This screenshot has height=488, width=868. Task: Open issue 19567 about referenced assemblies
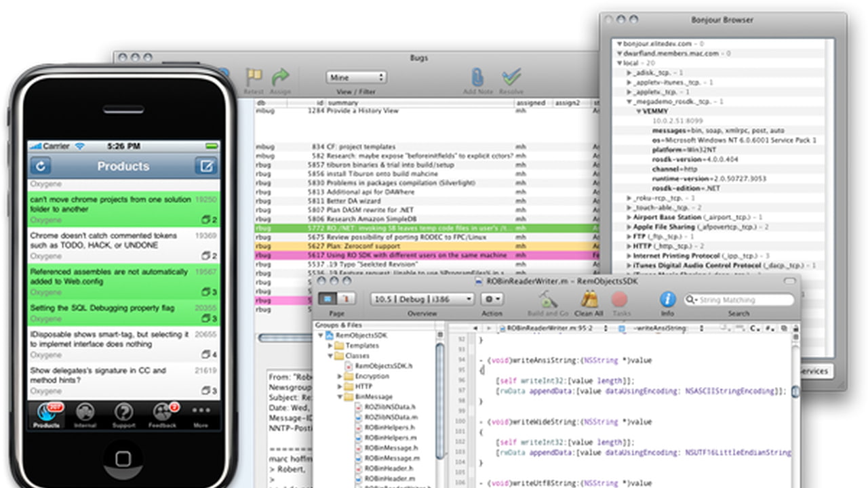tap(123, 281)
